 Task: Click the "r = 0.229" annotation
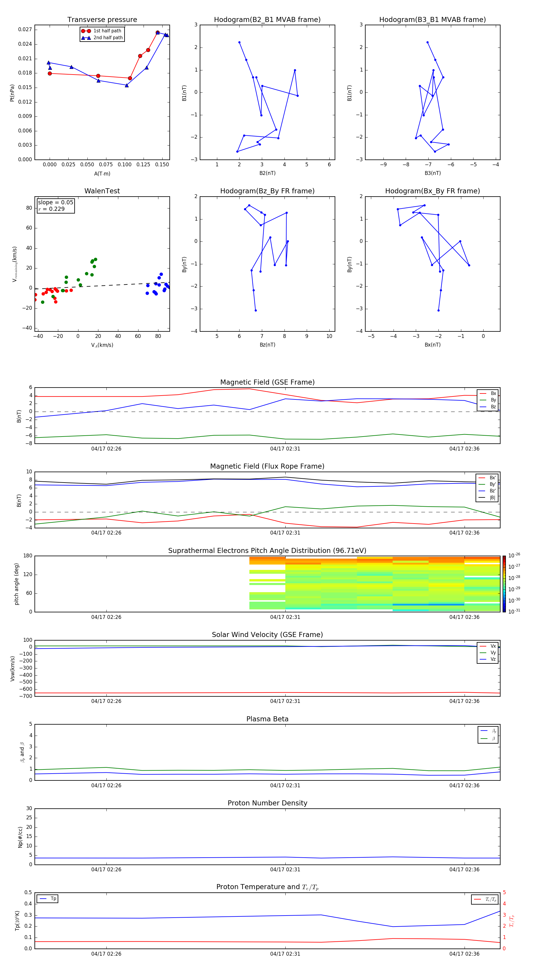point(51,209)
